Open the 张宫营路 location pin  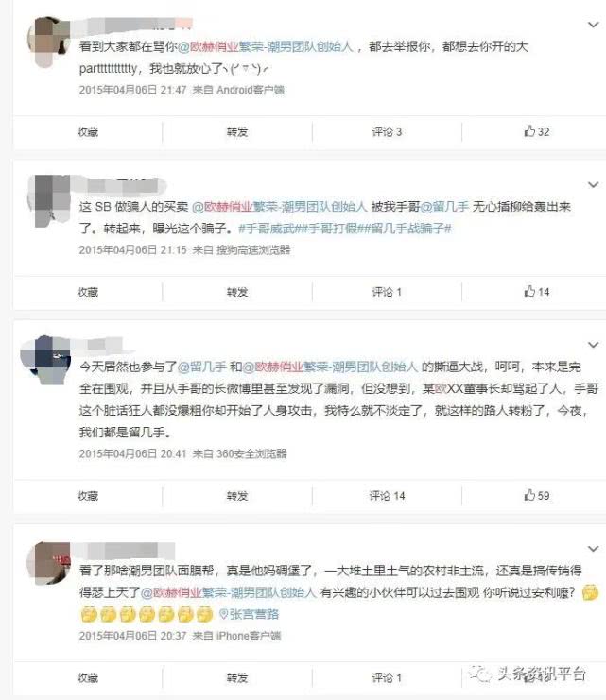249,614
